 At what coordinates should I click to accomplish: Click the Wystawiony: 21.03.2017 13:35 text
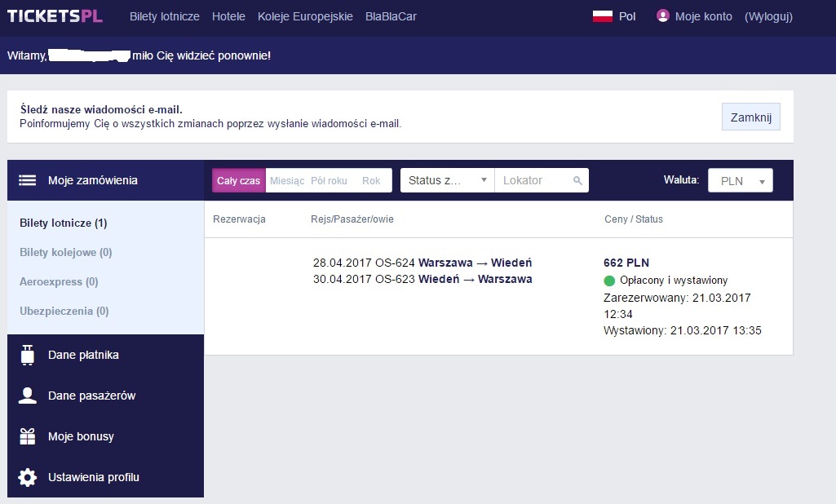point(683,330)
